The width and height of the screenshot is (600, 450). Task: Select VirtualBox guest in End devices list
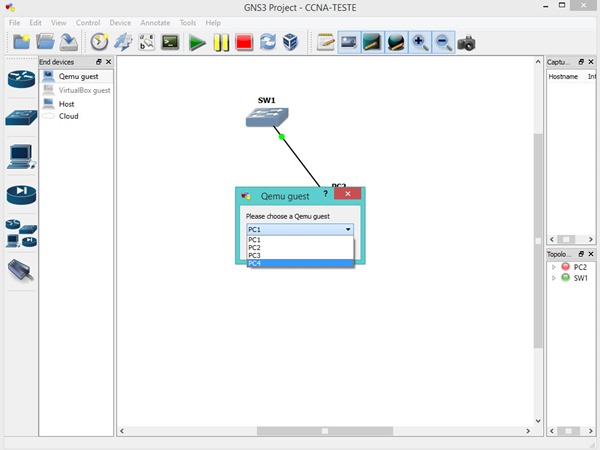pyautogui.click(x=76, y=90)
